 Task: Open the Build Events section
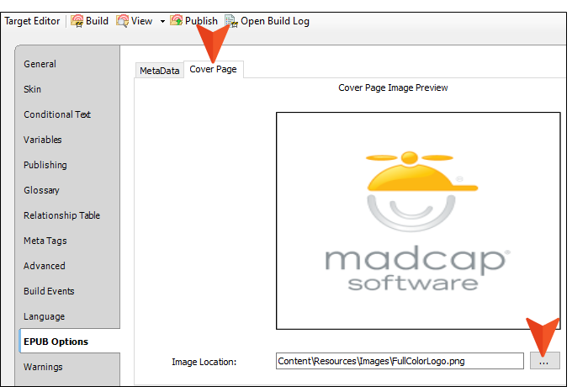49,291
